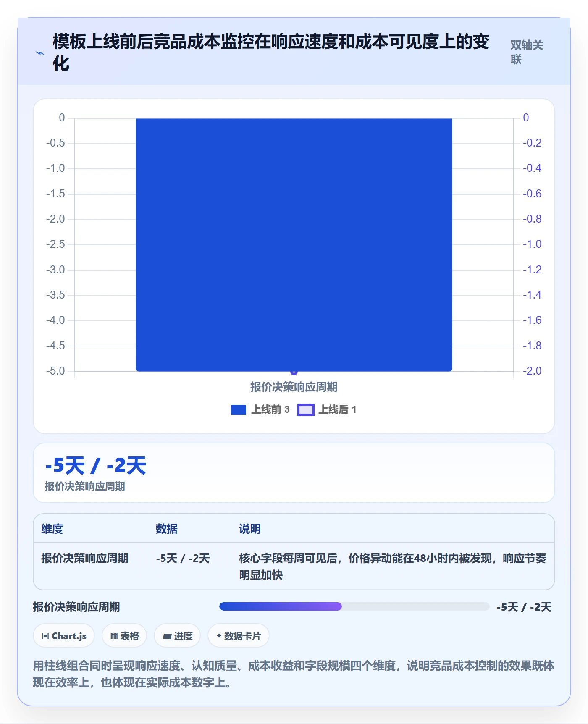Image resolution: width=588 pixels, height=724 pixels.
Task: Click the 表格 tag
Action: pyautogui.click(x=124, y=636)
